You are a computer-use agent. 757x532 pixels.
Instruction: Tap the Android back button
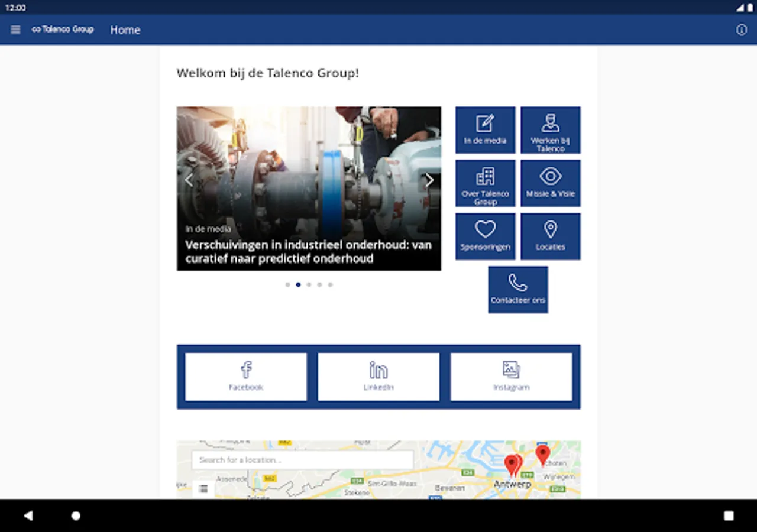(x=28, y=515)
